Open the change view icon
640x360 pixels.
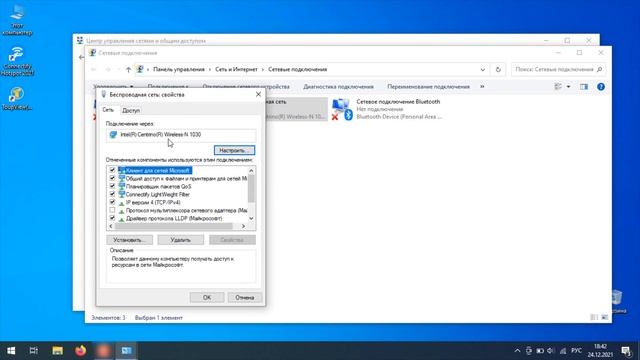pyautogui.click(x=558, y=87)
